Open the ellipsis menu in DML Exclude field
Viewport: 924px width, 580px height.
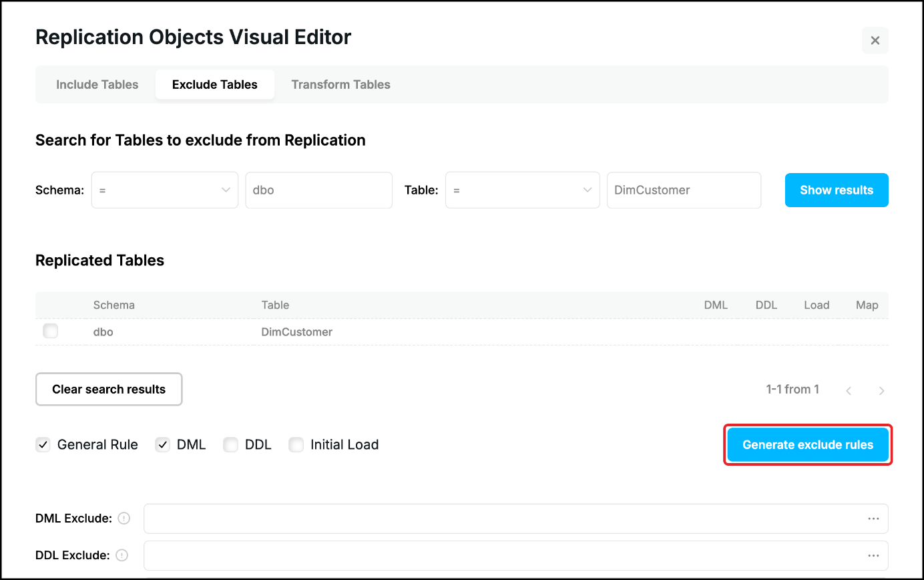click(873, 519)
